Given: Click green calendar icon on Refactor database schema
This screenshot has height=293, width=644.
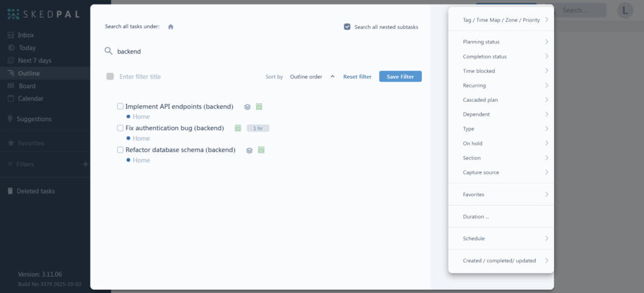Looking at the screenshot, I should pos(261,150).
